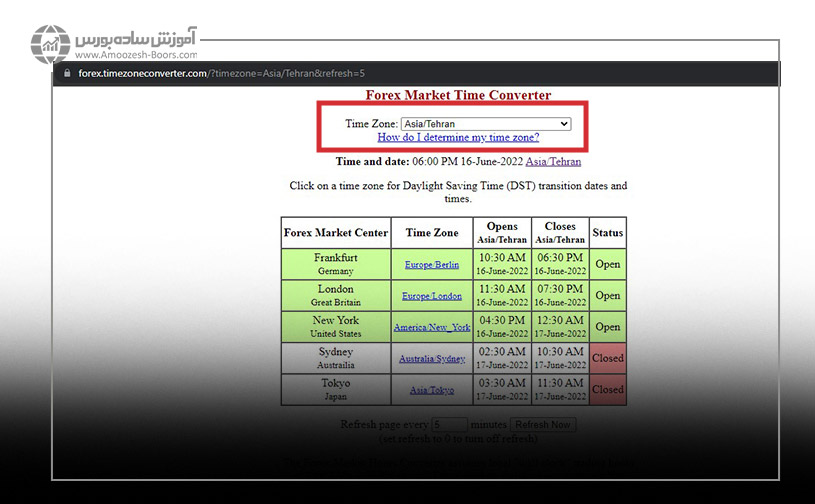
Task: Click the New York United States cell
Action: click(335, 326)
